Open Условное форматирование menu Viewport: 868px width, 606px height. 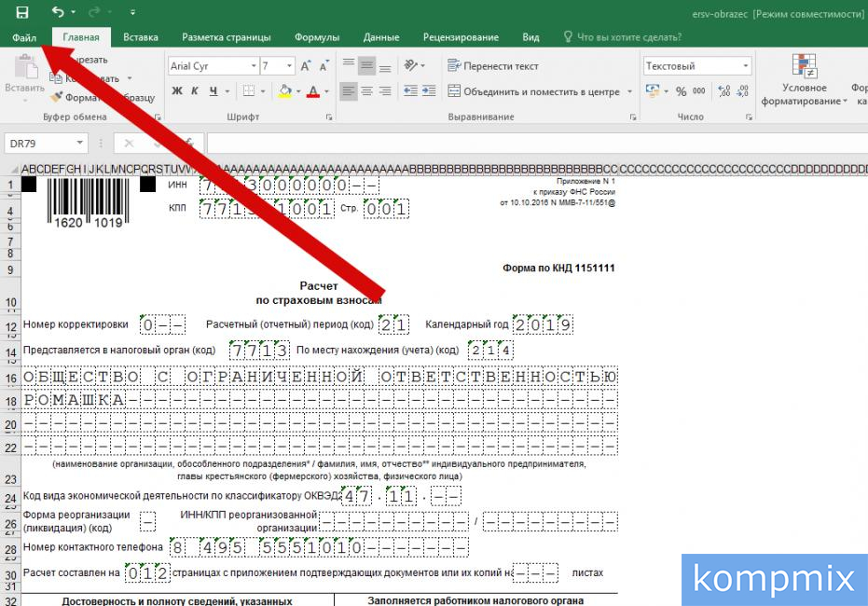(804, 79)
